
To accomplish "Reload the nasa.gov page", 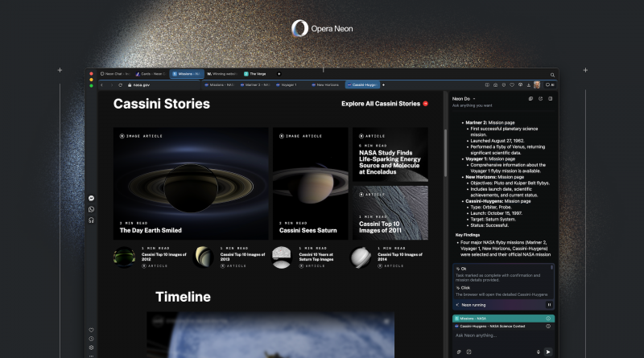I will pos(120,84).
